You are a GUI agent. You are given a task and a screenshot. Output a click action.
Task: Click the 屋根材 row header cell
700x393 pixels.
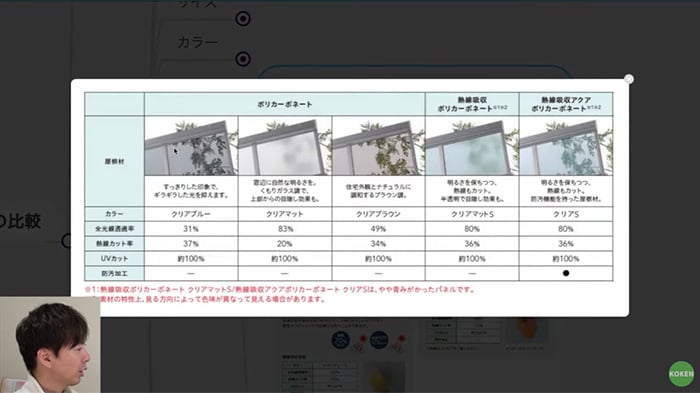point(114,161)
